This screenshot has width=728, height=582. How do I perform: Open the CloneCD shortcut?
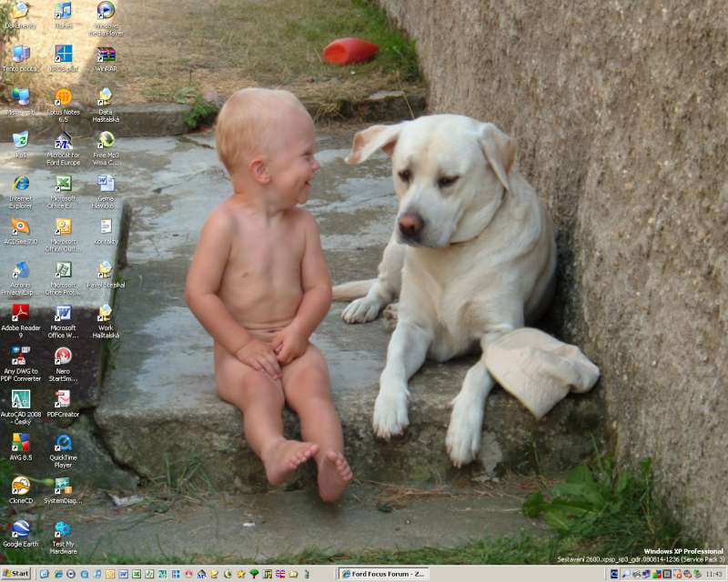click(x=20, y=487)
